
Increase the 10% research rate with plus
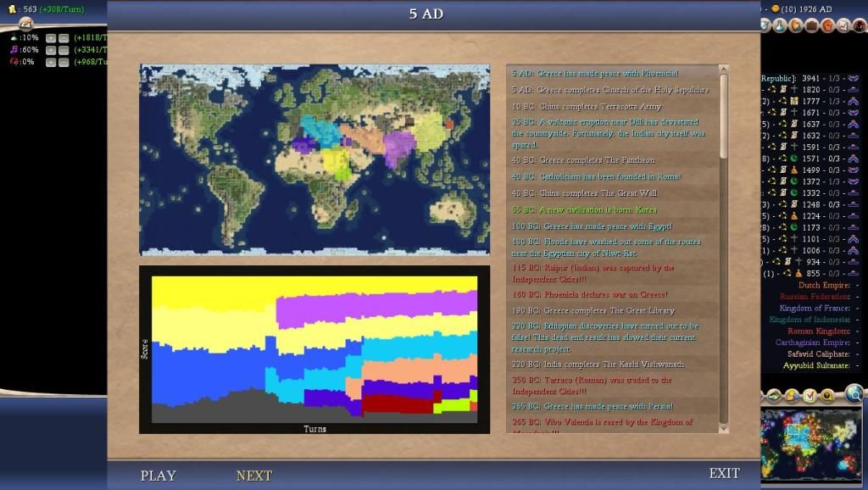[x=51, y=38]
